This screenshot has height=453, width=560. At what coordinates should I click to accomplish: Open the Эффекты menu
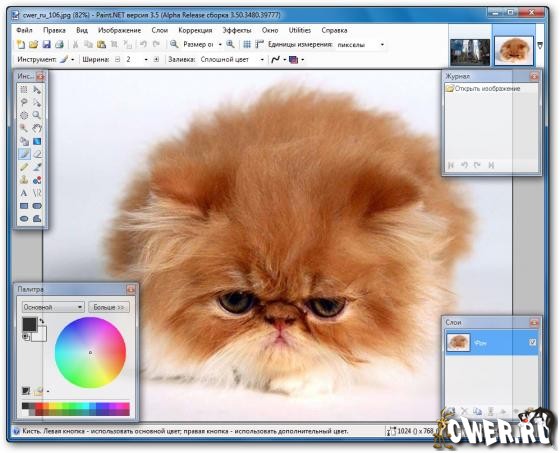pos(237,30)
